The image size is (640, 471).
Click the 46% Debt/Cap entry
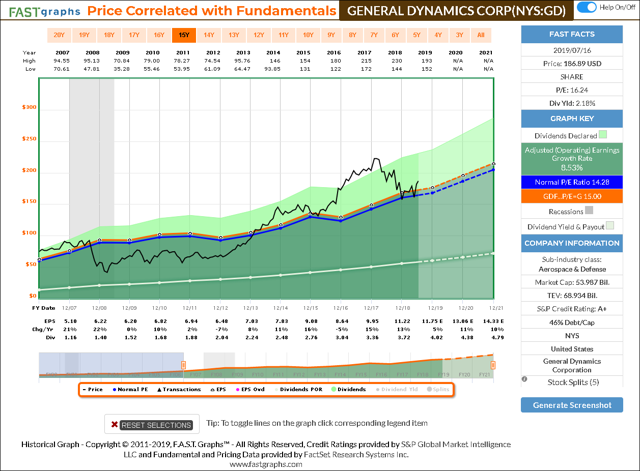tap(572, 322)
